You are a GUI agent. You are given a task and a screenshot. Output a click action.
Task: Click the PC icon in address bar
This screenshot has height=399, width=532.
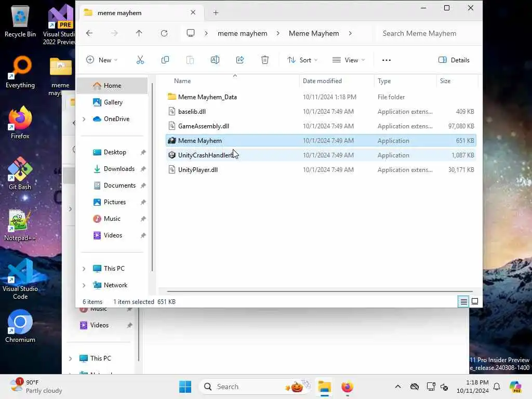(191, 33)
